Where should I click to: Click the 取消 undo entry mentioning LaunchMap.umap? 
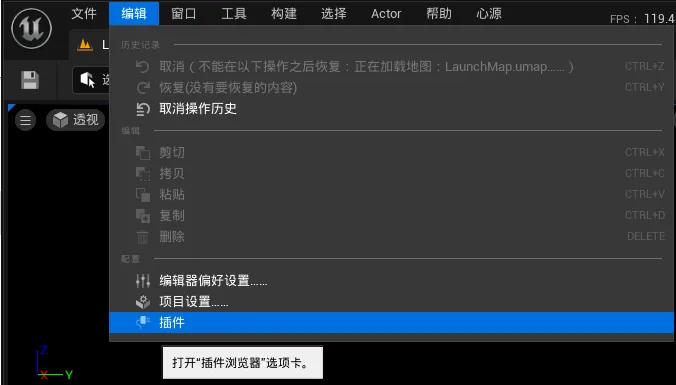tap(391, 67)
